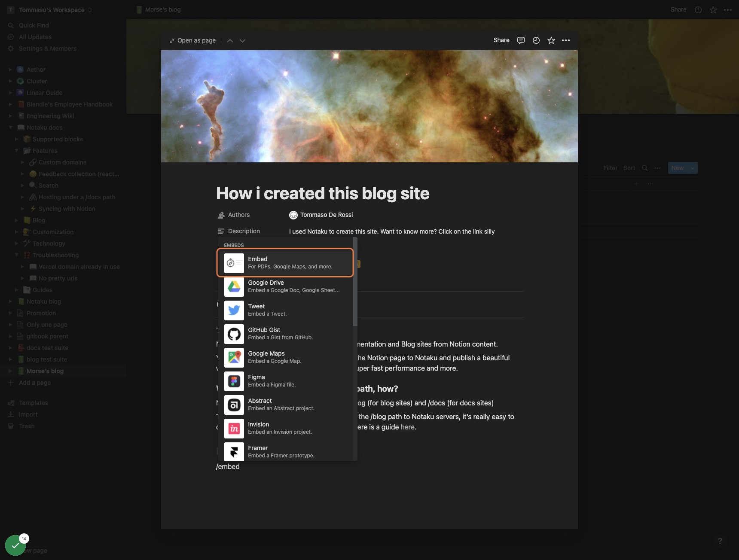Image resolution: width=739 pixels, height=560 pixels.
Task: Open the top-bar three-dot menu
Action: point(728,10)
